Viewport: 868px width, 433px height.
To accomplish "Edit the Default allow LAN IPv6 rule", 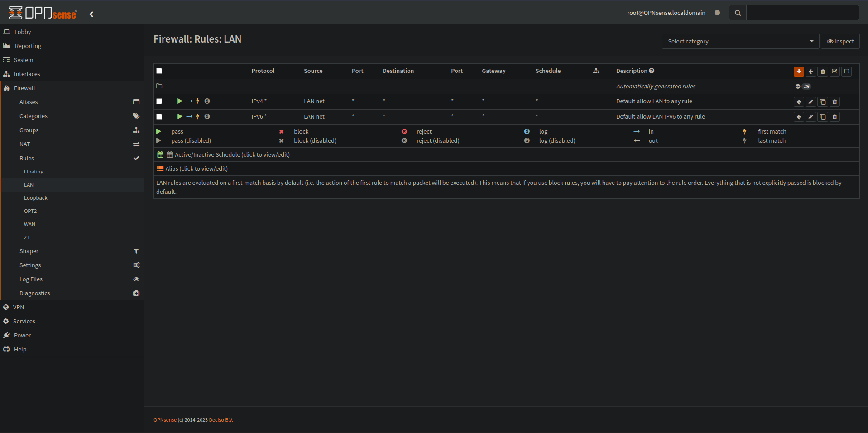I will click(811, 117).
